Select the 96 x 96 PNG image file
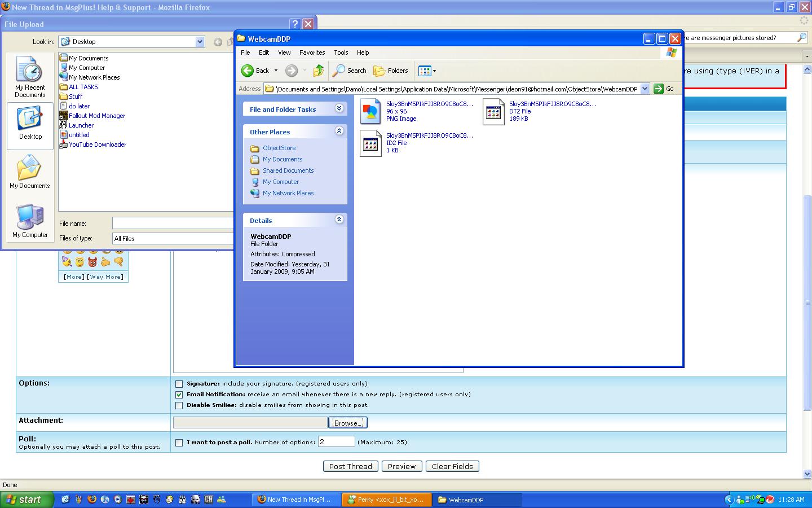 [x=371, y=111]
